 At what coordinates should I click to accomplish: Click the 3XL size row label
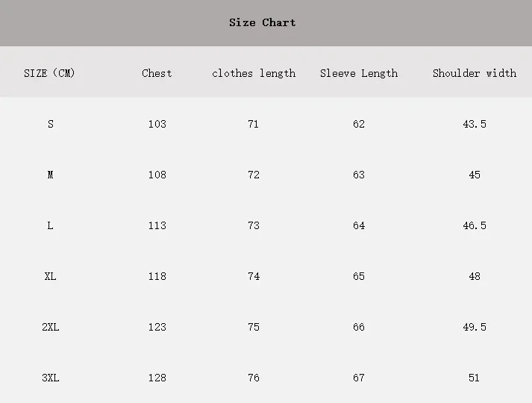[51, 378]
